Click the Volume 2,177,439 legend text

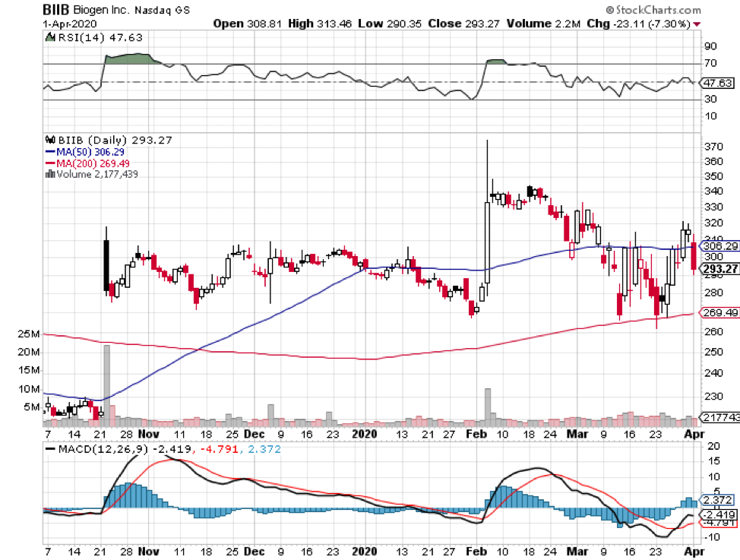[x=97, y=174]
